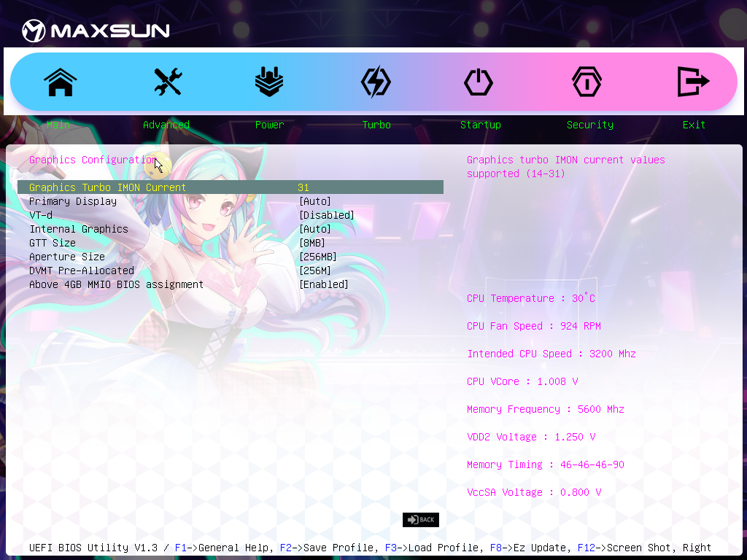This screenshot has height=560, width=747.
Task: Click the F3 Load Profile hint
Action: [436, 548]
